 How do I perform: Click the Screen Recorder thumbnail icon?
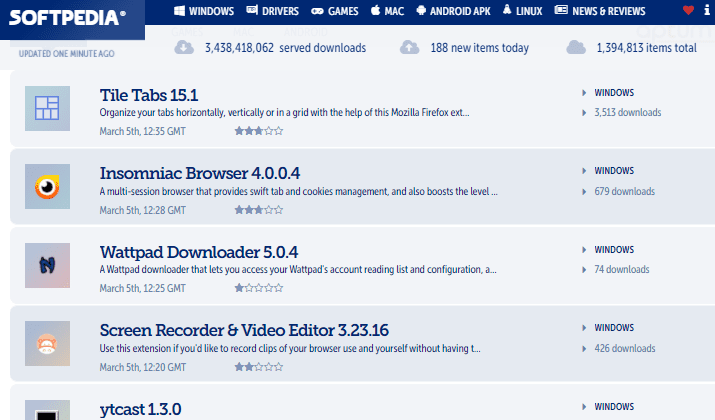(x=47, y=343)
